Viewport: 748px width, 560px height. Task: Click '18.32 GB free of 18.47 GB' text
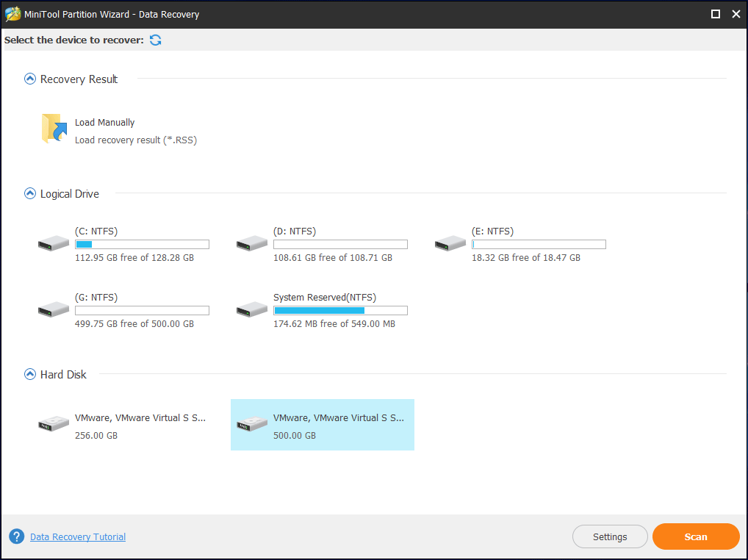click(x=526, y=257)
